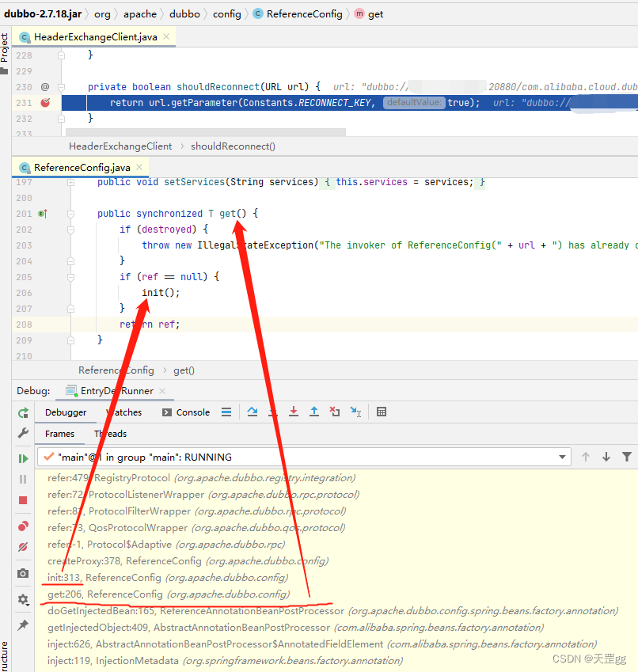Click the get method in navigation bar
The width and height of the screenshot is (638, 672).
(370, 14)
